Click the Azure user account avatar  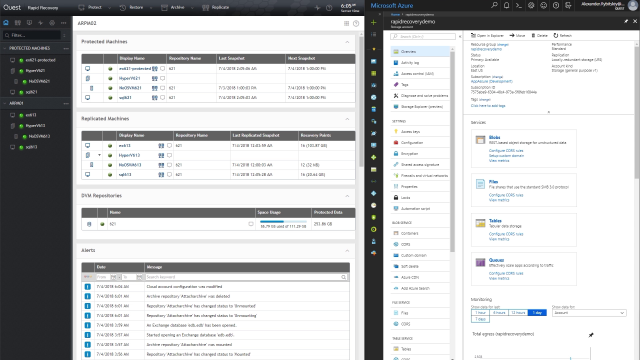point(632,5)
